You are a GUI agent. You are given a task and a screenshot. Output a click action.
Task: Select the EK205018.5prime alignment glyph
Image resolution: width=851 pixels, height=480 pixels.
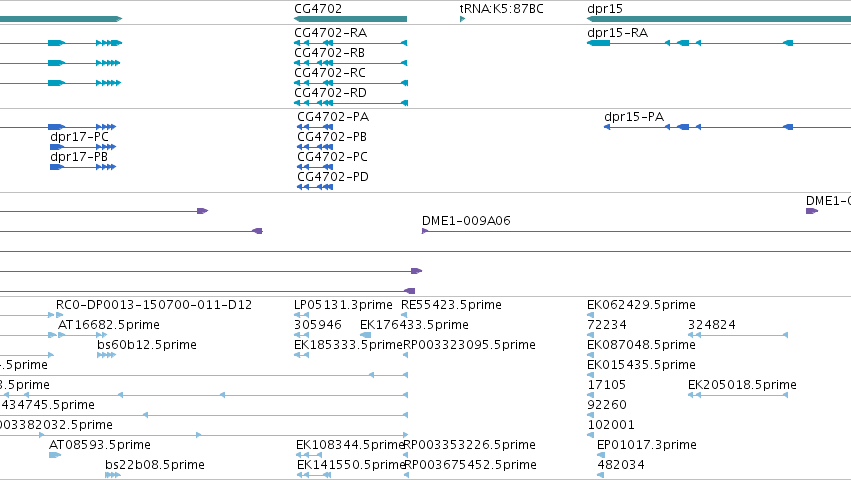pyautogui.click(x=738, y=395)
